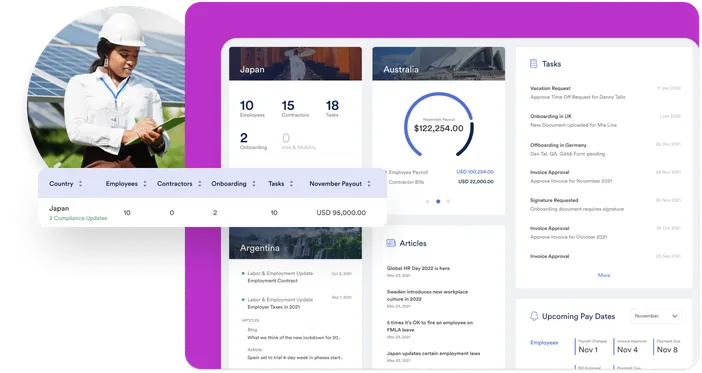The height and width of the screenshot is (373, 702).
Task: Sort table by Country column arrows
Action: click(81, 184)
